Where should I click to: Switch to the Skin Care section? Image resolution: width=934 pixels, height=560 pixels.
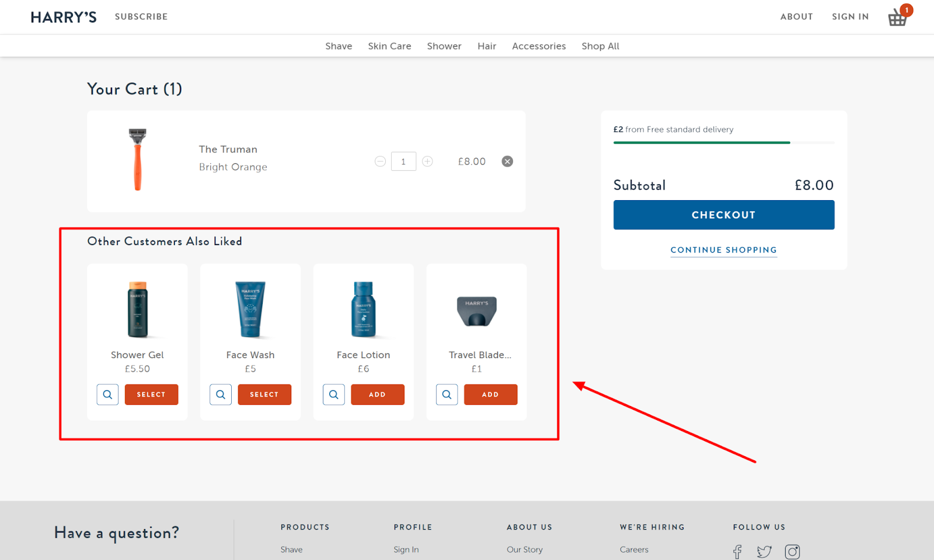coord(389,45)
